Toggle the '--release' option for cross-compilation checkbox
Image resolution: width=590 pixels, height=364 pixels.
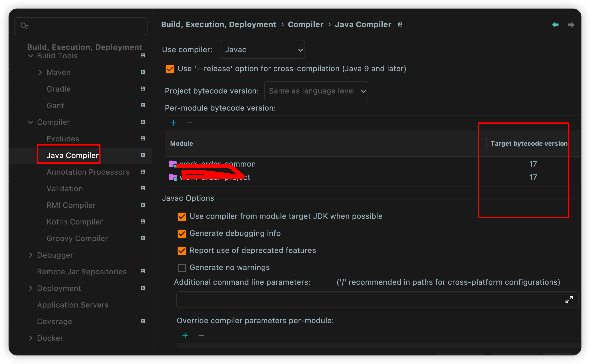(x=170, y=69)
